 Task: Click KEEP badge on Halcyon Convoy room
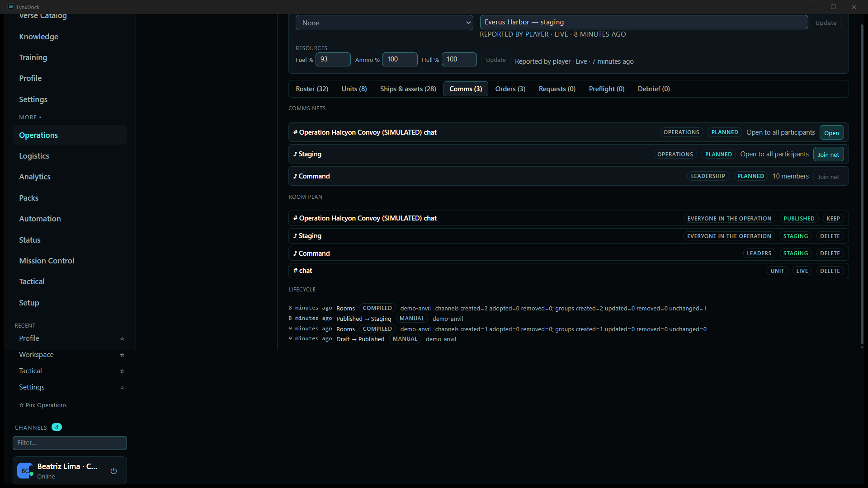833,219
